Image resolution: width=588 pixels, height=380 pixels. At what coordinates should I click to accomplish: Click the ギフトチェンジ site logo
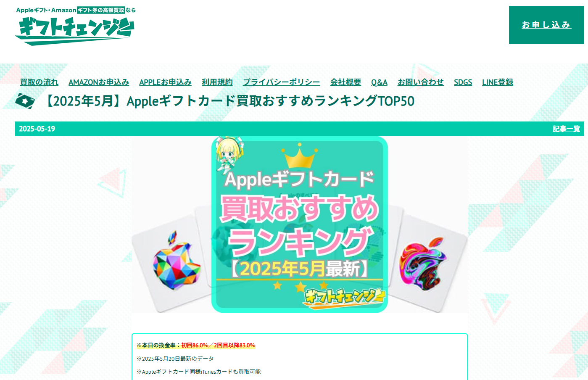coord(75,26)
